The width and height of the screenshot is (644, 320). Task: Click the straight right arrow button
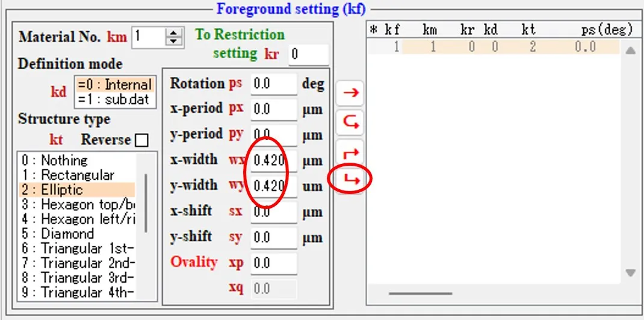(x=350, y=93)
